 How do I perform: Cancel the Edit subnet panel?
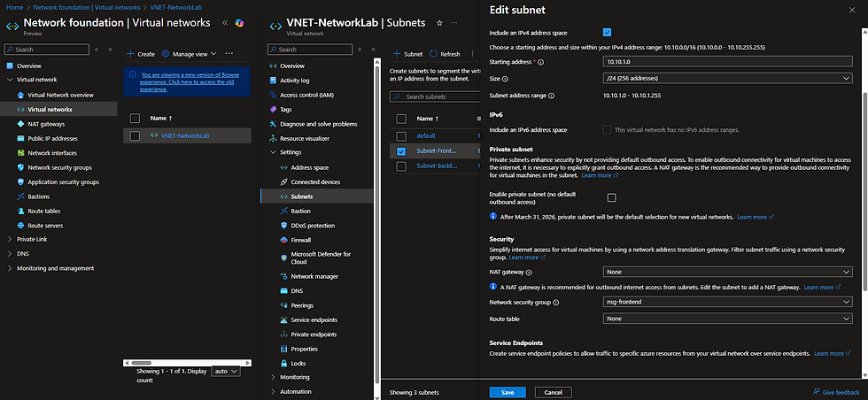point(553,392)
